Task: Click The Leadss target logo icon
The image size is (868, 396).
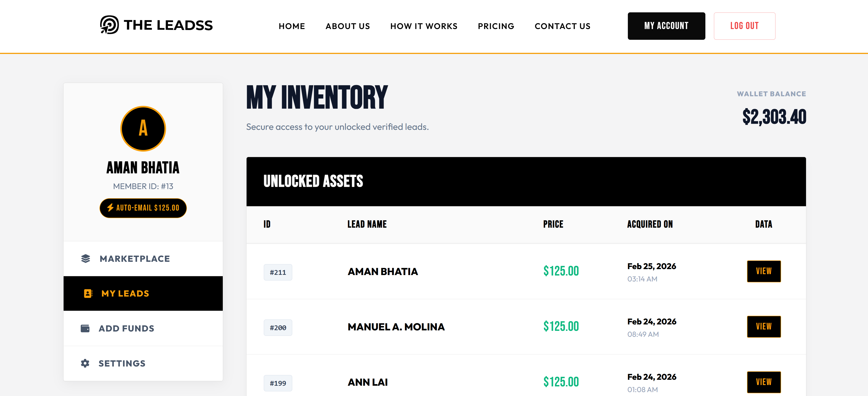Action: [x=109, y=25]
